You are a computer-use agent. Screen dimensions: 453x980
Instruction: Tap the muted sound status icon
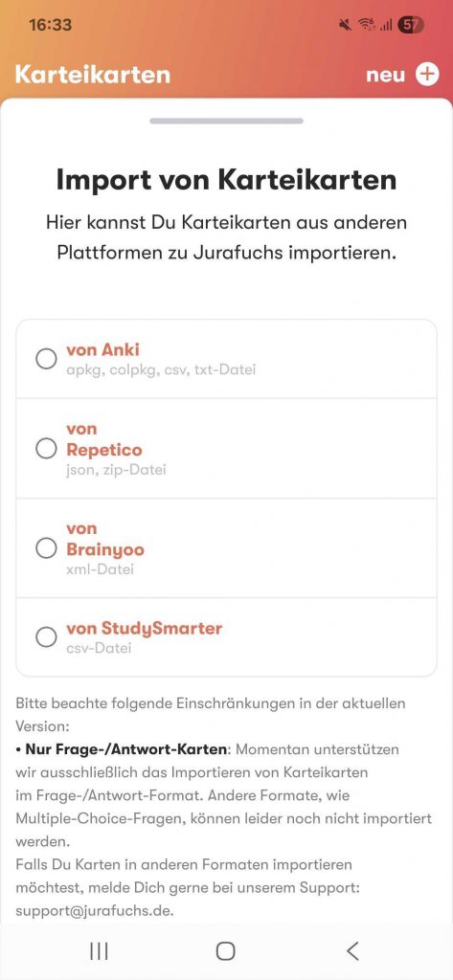(344, 24)
